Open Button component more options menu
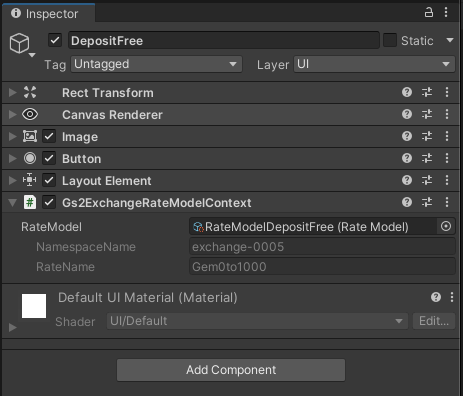Viewport: 463px width, 396px height. pos(447,158)
